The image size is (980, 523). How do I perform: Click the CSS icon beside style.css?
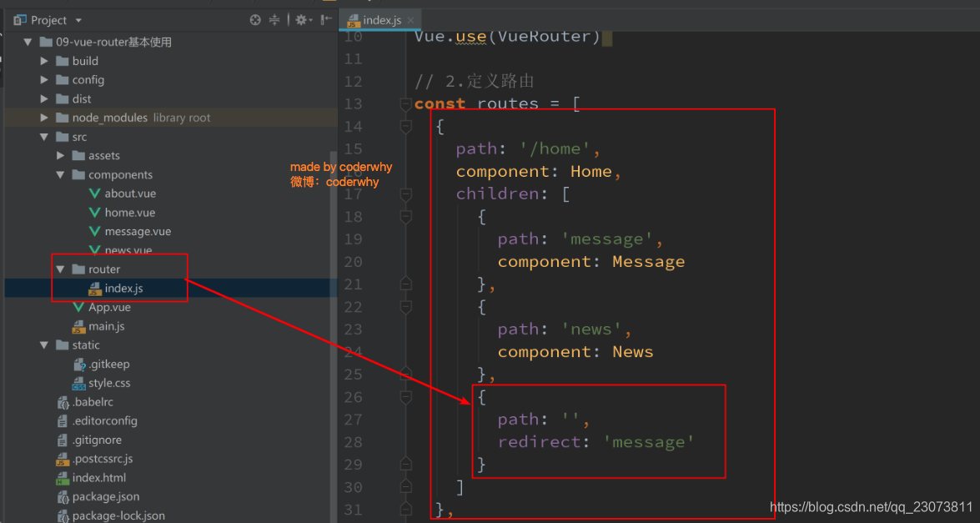pyautogui.click(x=78, y=383)
